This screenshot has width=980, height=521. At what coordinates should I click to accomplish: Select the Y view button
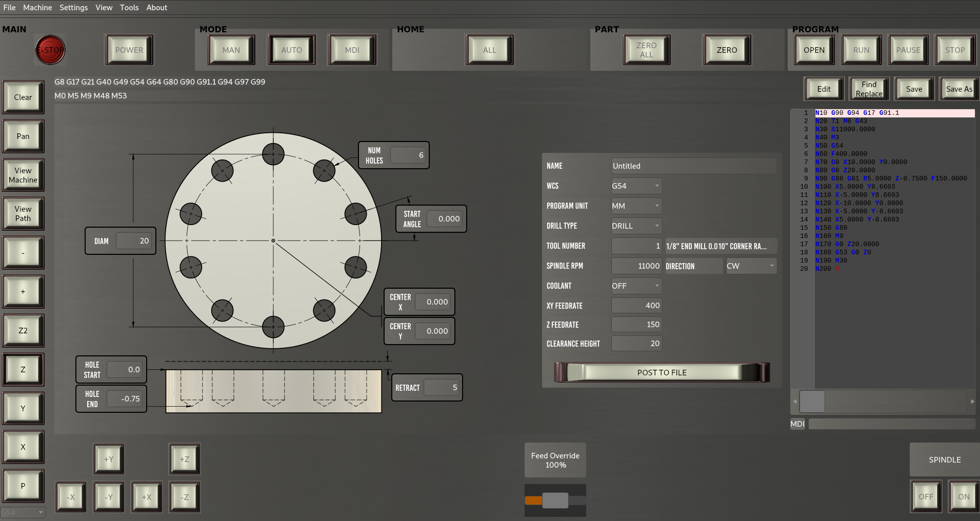point(23,408)
